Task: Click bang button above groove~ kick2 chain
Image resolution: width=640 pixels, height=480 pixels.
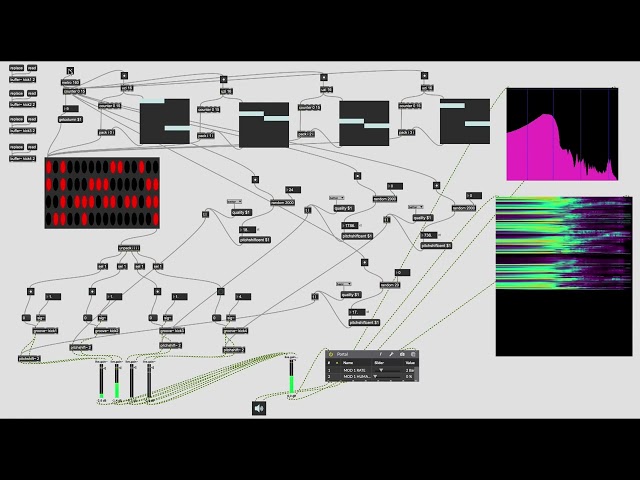Action: coord(92,291)
